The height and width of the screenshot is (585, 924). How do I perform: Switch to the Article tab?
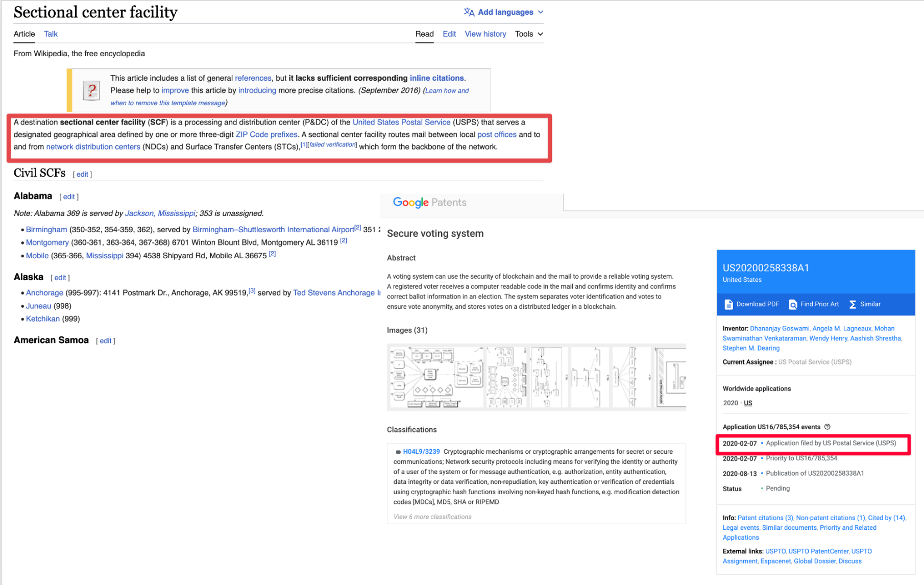pos(24,34)
